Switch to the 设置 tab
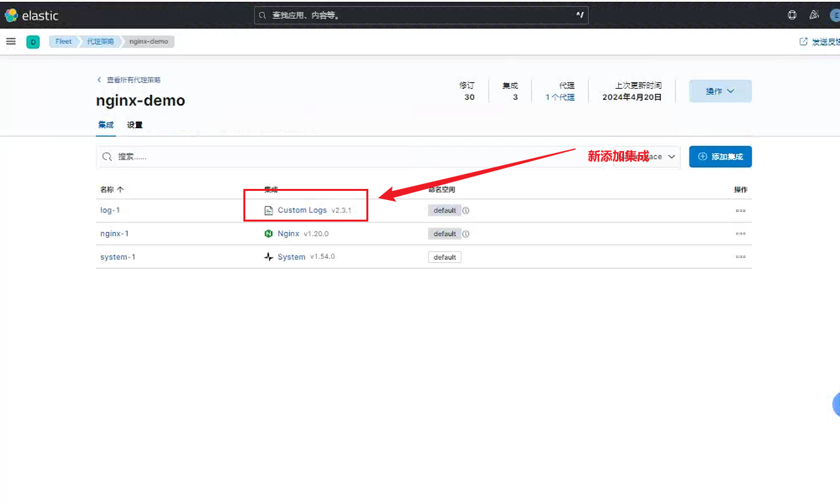The height and width of the screenshot is (504, 840). (135, 125)
